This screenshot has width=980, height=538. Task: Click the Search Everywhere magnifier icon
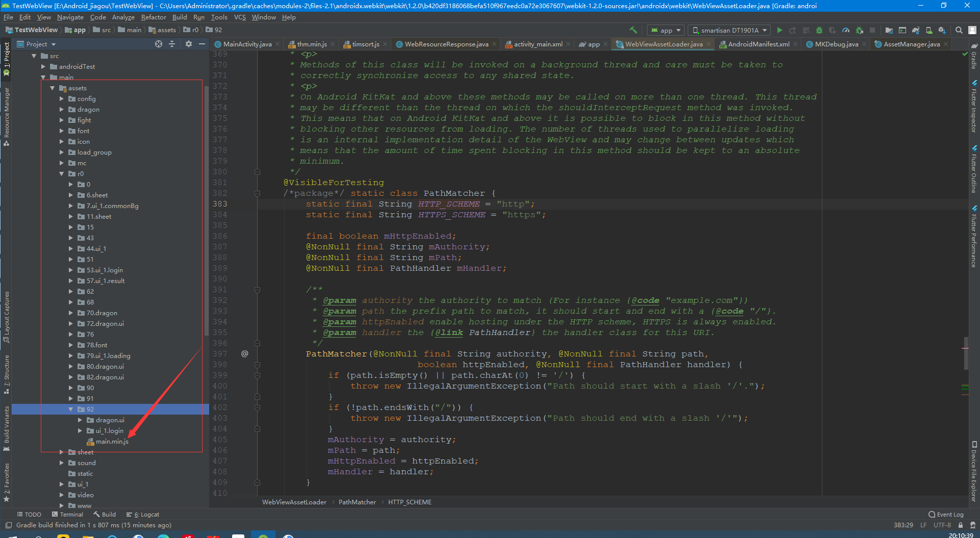click(959, 30)
